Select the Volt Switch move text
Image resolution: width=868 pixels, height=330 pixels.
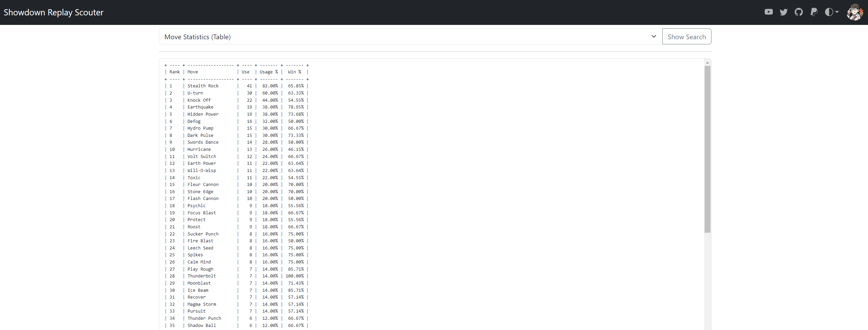(202, 157)
